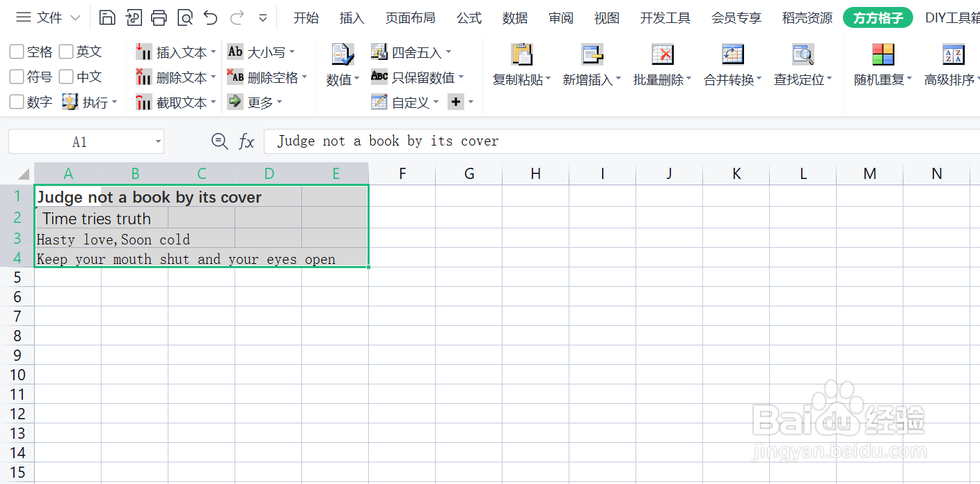
Task: Open the 插入 (Insert) tab
Action: tap(352, 18)
